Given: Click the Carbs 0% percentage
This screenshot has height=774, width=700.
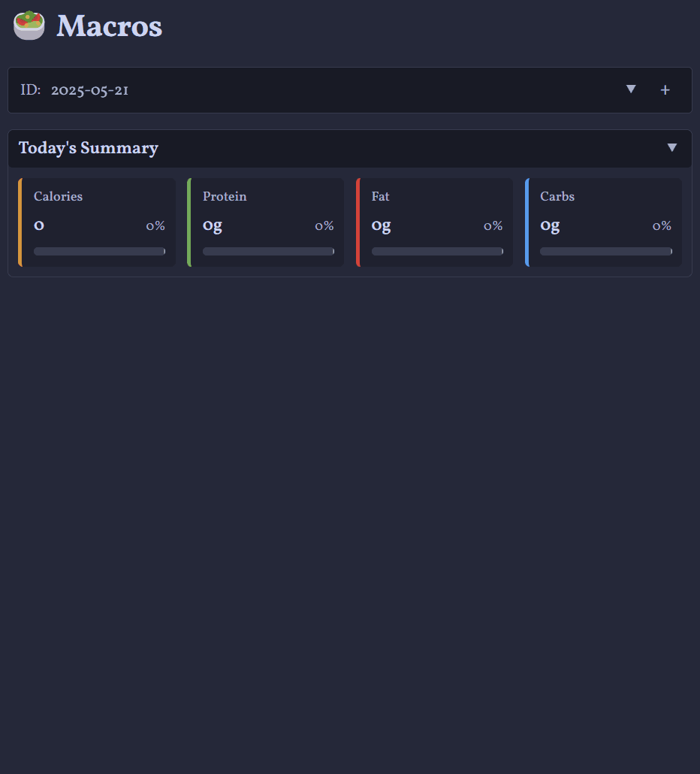Looking at the screenshot, I should click(x=662, y=226).
